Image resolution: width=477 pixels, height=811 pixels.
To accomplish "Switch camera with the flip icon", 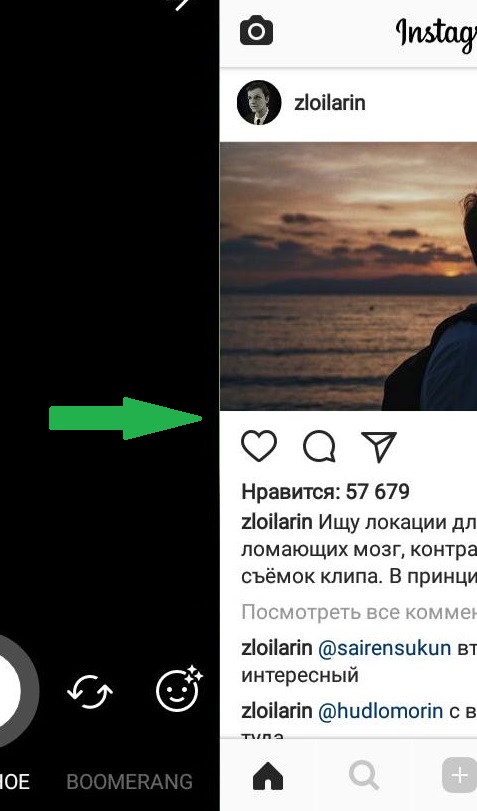I will (90, 691).
